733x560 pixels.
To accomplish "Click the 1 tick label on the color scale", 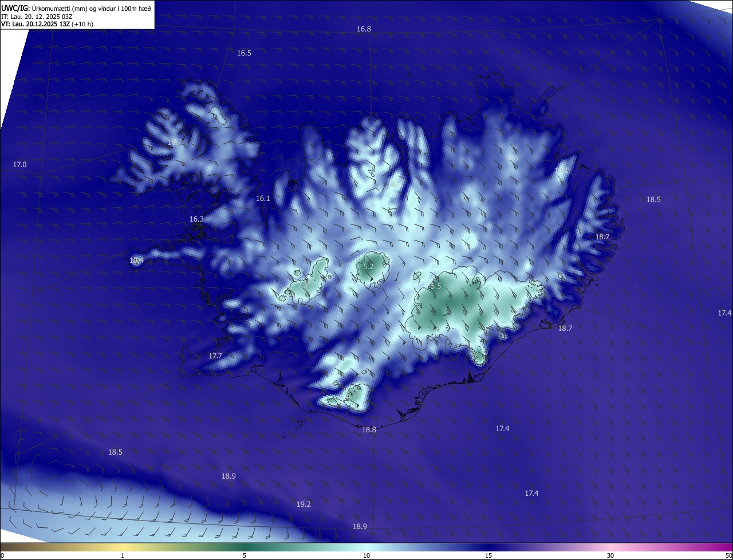I will click(x=123, y=556).
